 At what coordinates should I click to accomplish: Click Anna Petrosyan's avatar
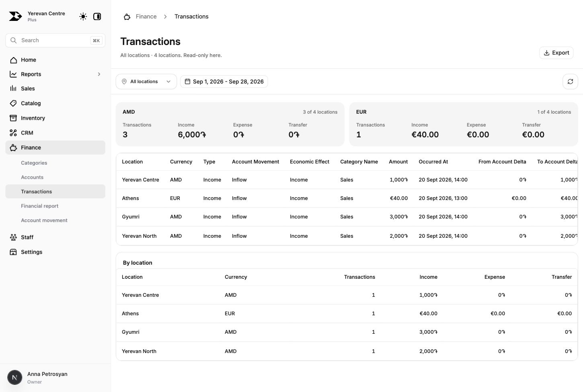[x=15, y=378]
